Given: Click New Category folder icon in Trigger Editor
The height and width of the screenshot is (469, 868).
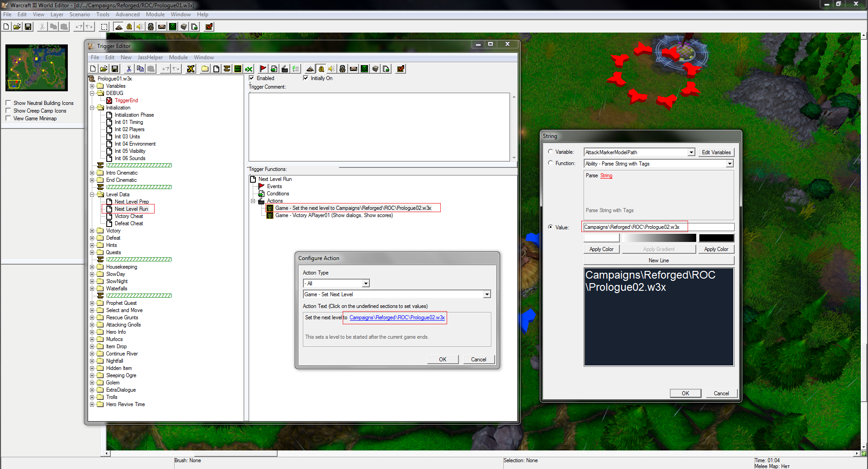Looking at the screenshot, I should click(x=205, y=69).
